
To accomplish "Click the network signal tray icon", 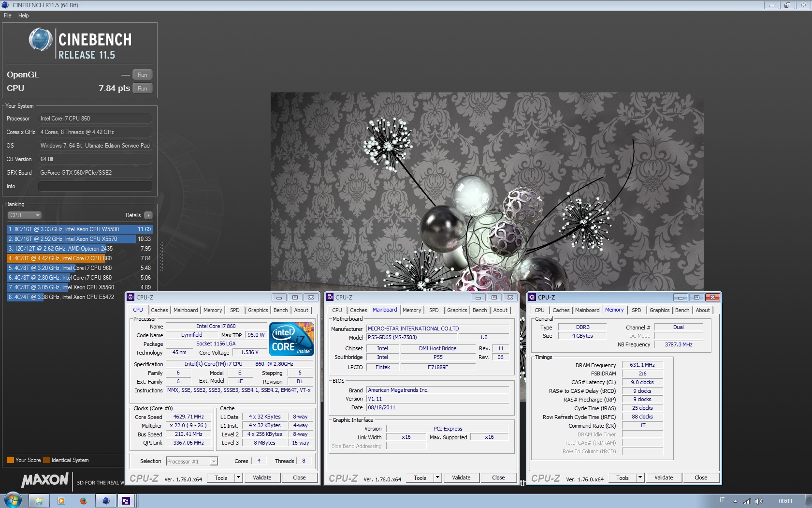I will pyautogui.click(x=747, y=501).
